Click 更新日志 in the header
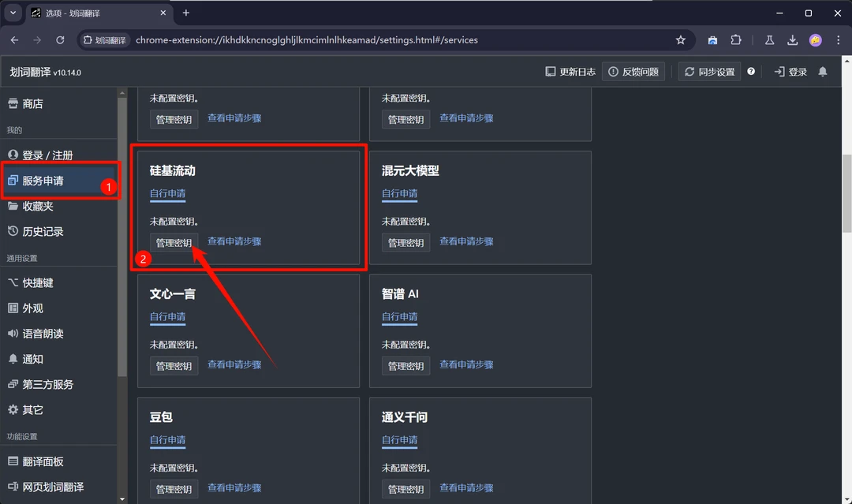The height and width of the screenshot is (504, 852). (x=570, y=72)
